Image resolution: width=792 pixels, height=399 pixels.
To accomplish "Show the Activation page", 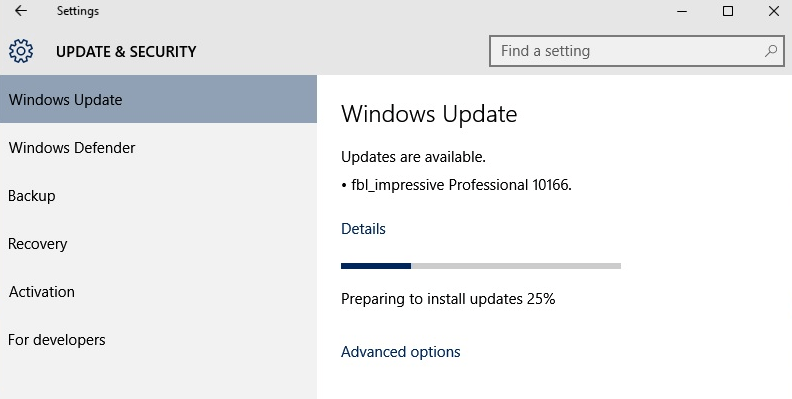I will (158, 291).
